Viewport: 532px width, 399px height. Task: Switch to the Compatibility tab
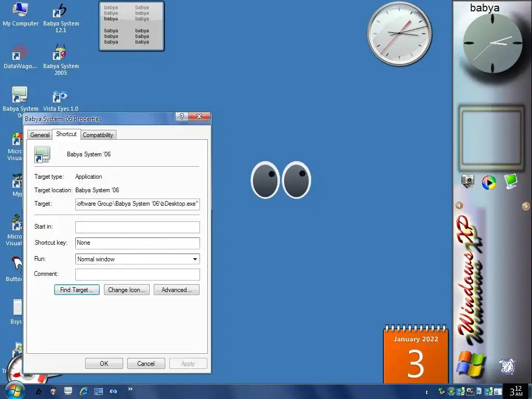98,135
